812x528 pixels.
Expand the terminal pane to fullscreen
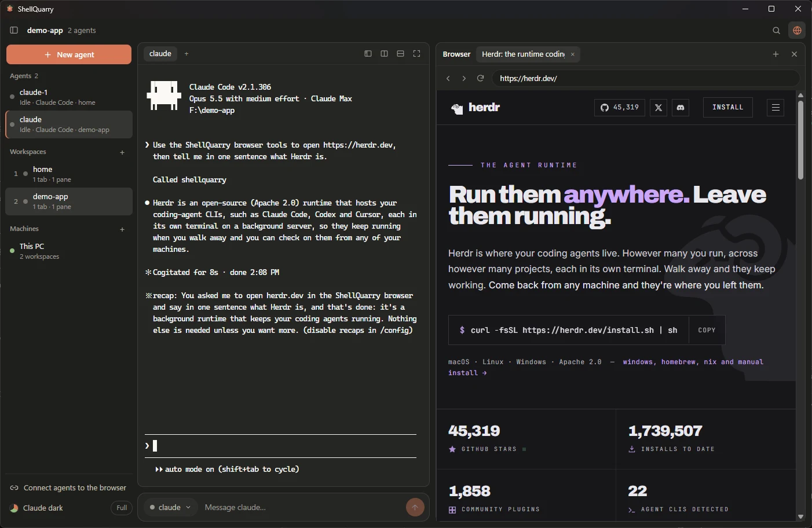tap(416, 54)
